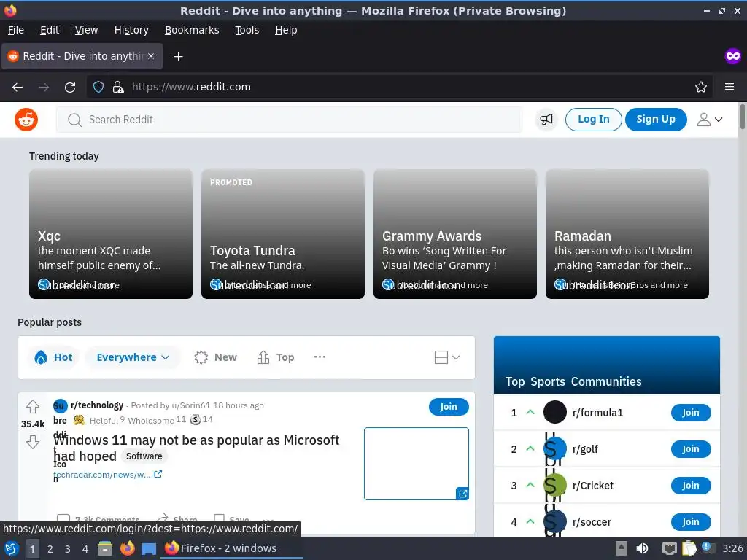Image resolution: width=747 pixels, height=560 pixels.
Task: Click the Reddit logo icon
Action: click(x=26, y=119)
